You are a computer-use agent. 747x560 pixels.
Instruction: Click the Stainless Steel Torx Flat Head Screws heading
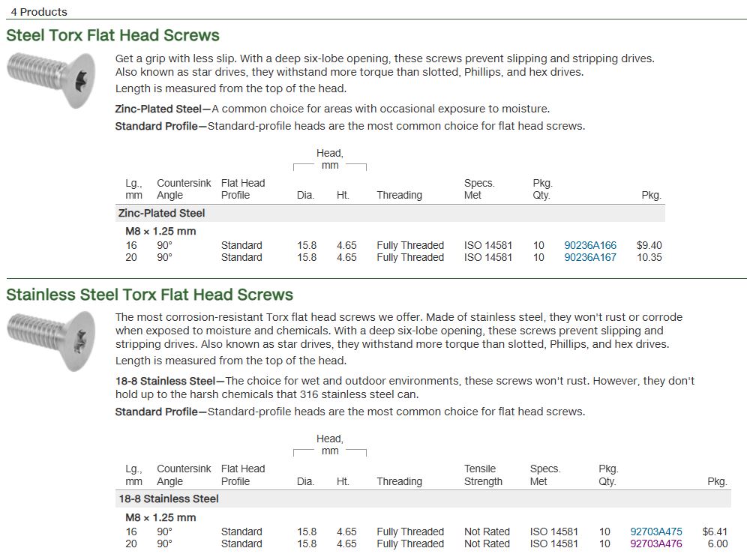149,295
